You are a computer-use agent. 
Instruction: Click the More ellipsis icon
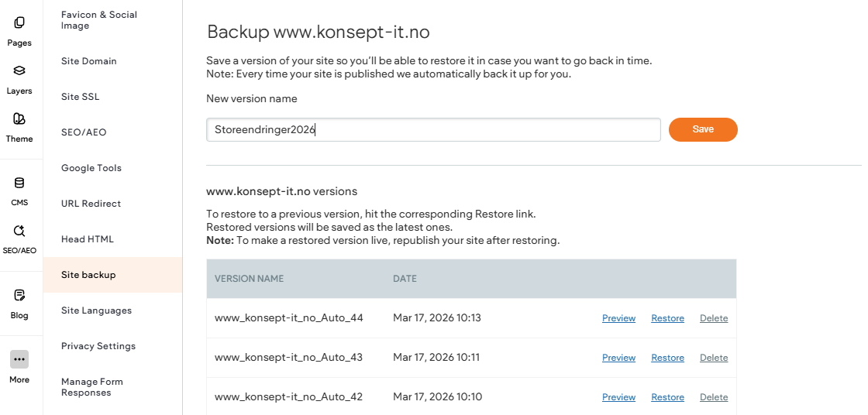coord(19,359)
